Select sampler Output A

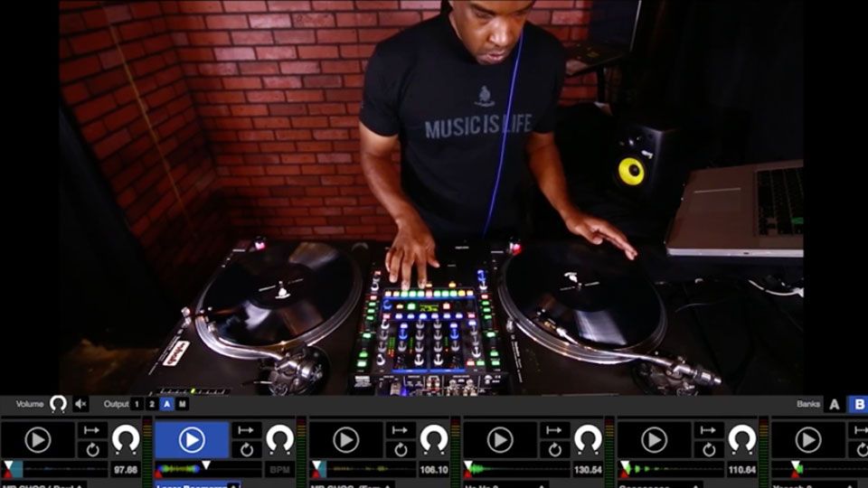coord(166,405)
